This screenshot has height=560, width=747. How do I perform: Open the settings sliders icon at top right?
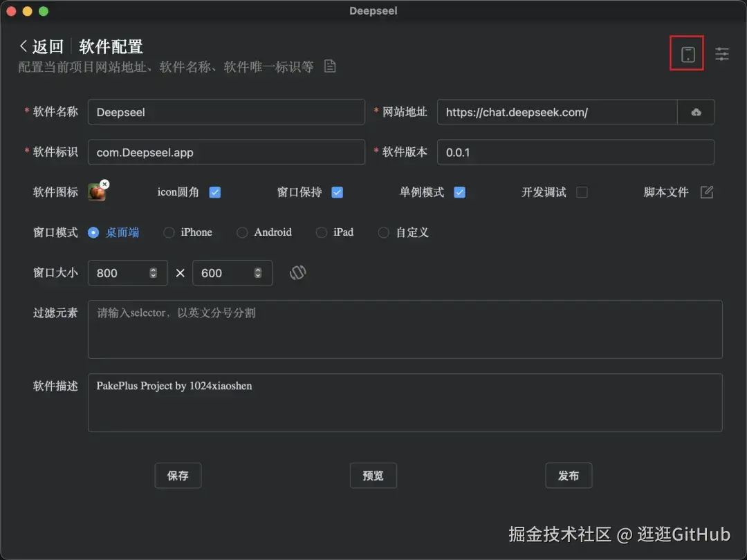[722, 53]
